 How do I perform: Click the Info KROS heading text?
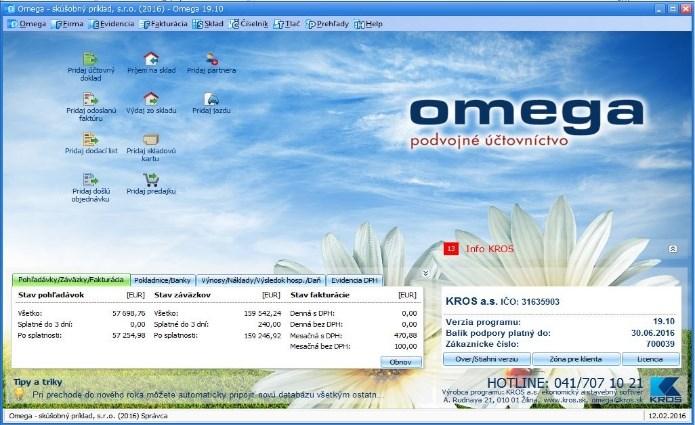pos(489,249)
